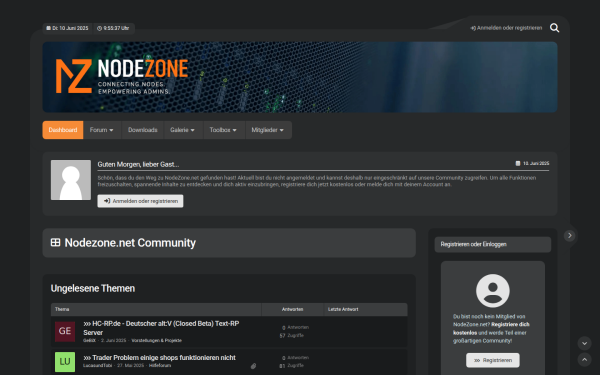Screen dimensions: 600x375
Task: Click the attachment paperclip icon
Action: click(253, 366)
